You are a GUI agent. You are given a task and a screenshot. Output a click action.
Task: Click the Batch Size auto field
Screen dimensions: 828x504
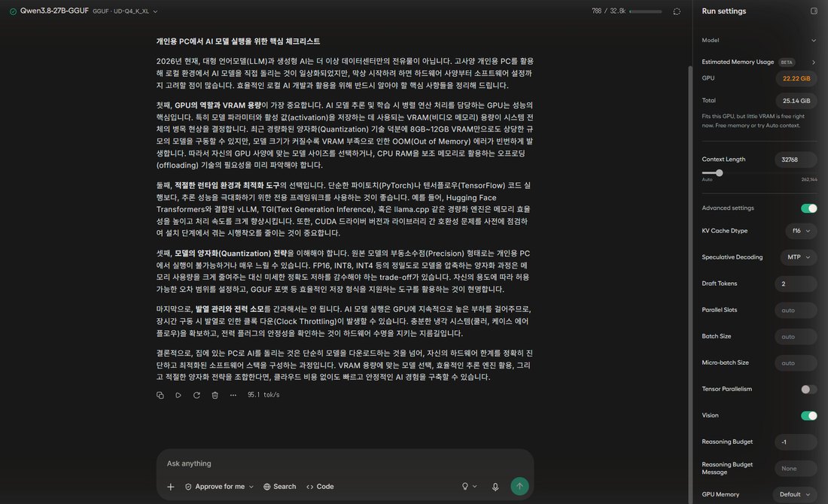(796, 337)
